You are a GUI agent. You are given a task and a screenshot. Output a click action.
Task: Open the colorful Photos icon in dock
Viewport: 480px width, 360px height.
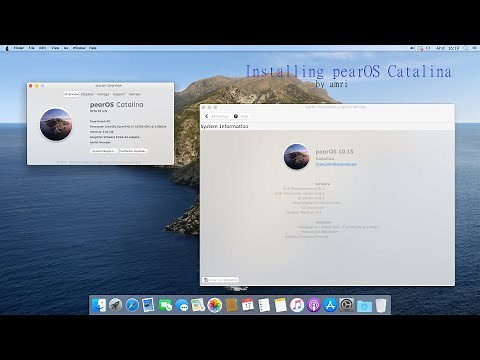[215, 305]
